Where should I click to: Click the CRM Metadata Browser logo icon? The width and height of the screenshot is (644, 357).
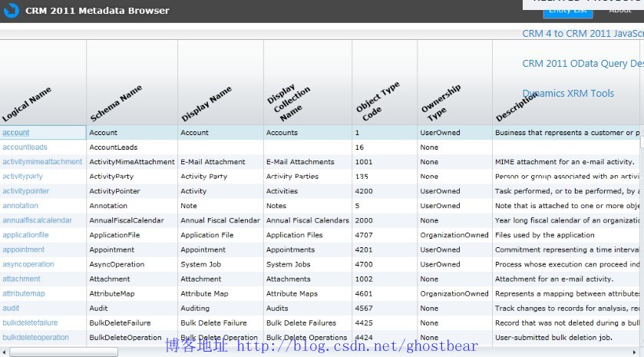[11, 10]
